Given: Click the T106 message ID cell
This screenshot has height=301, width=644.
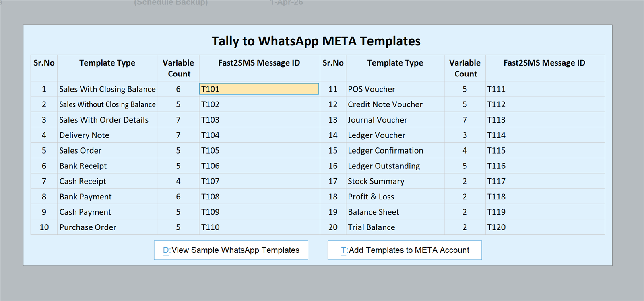Looking at the screenshot, I should click(x=259, y=166).
